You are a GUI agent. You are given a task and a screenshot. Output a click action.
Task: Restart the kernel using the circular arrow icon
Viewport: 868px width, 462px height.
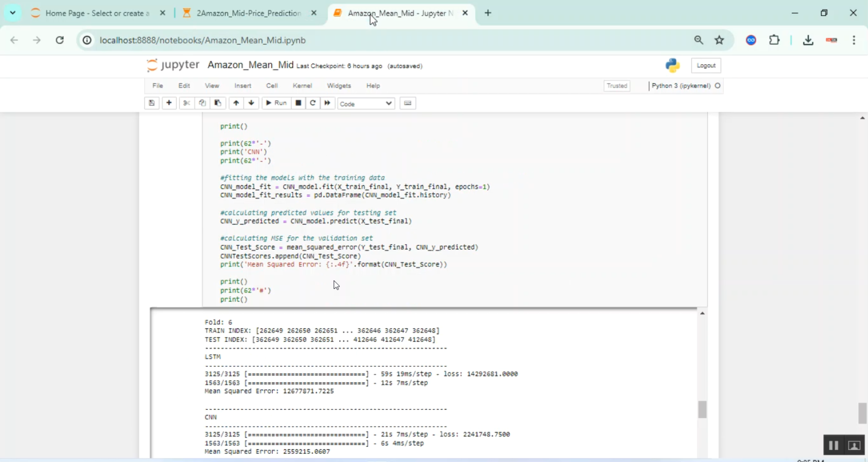point(313,103)
